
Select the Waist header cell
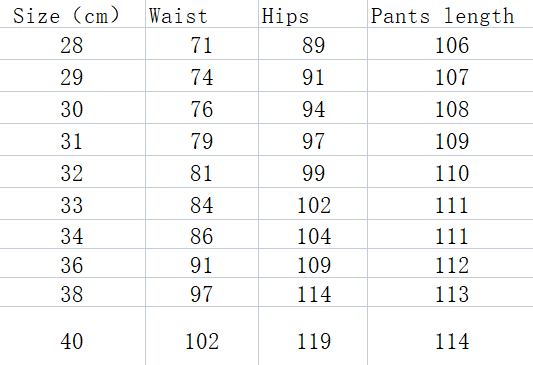click(202, 14)
